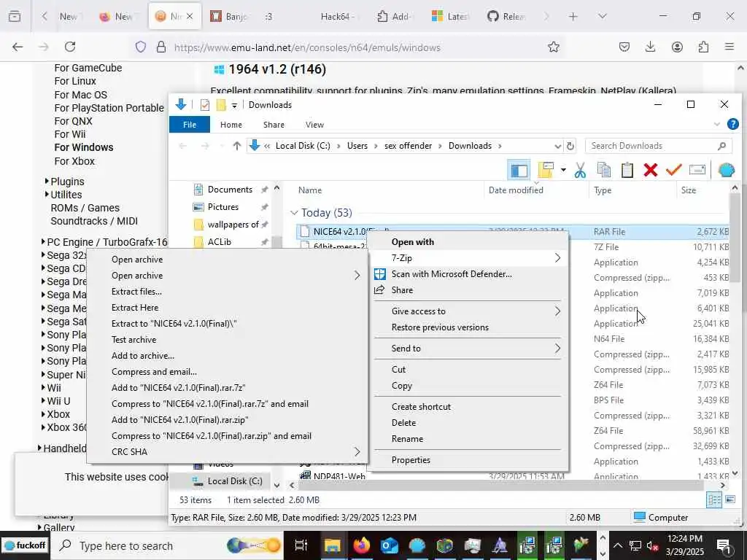Click the Paste clipboard toolbar icon

click(x=627, y=170)
